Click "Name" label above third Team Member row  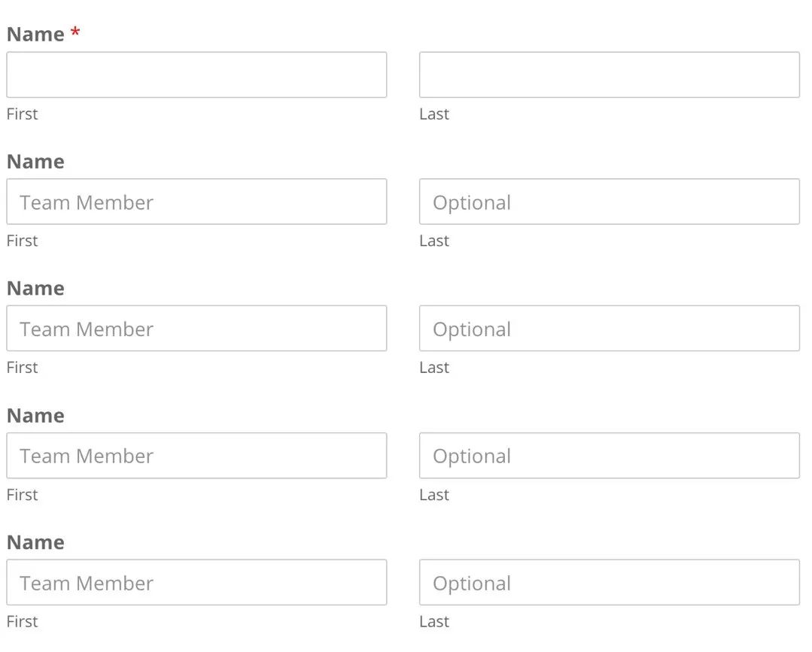(x=35, y=416)
